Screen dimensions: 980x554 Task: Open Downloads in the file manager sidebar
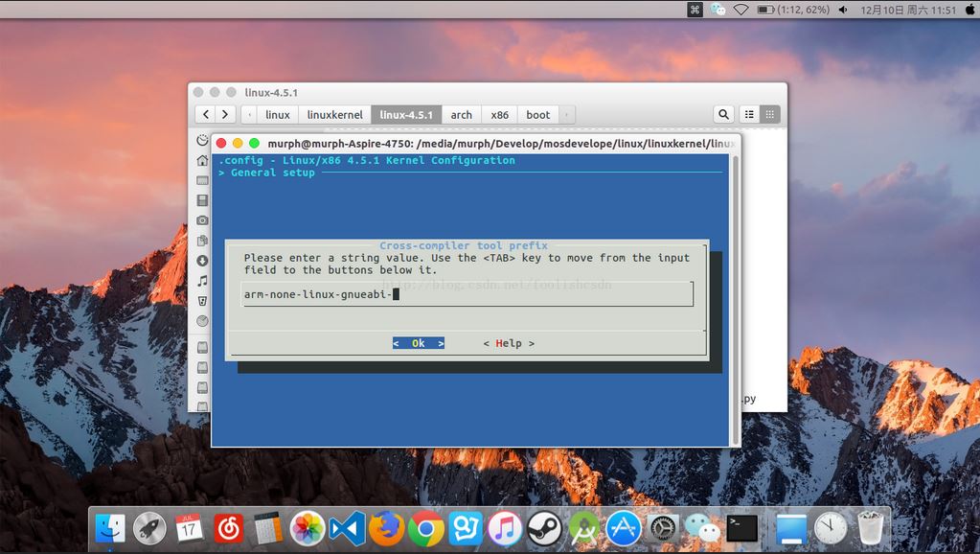coord(202,261)
